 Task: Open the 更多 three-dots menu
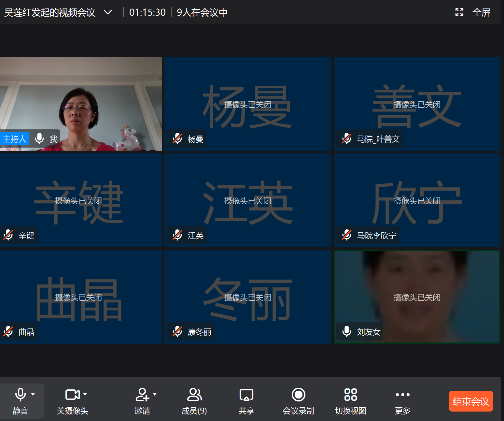(402, 395)
